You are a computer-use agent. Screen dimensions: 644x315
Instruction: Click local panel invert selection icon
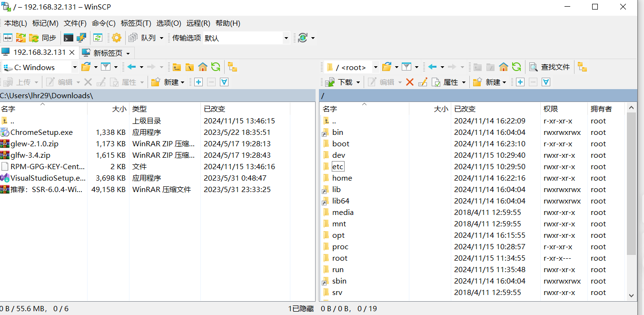[x=224, y=82]
